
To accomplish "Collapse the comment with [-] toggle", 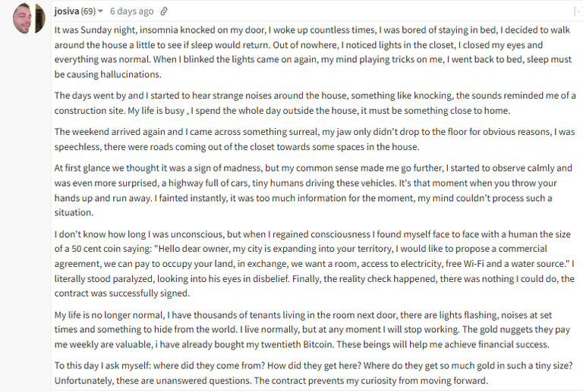I will tap(578, 11).
